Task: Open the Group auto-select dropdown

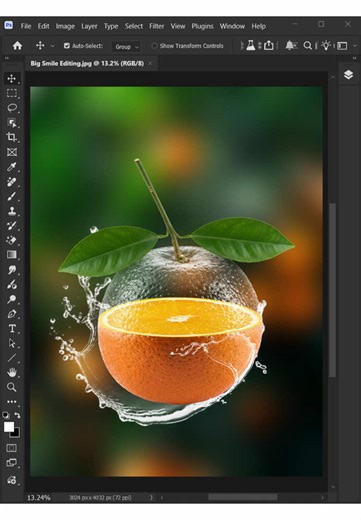Action: (x=127, y=47)
